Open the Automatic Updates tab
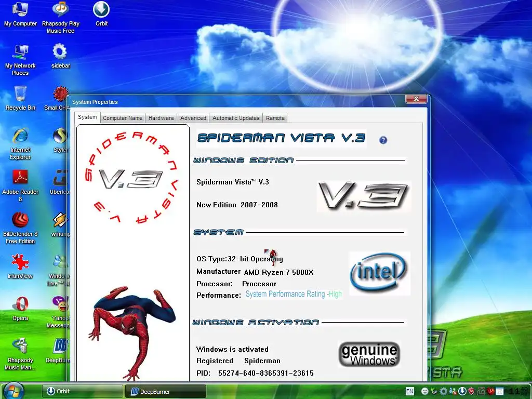Screen dimensions: 532x399 click(236, 118)
